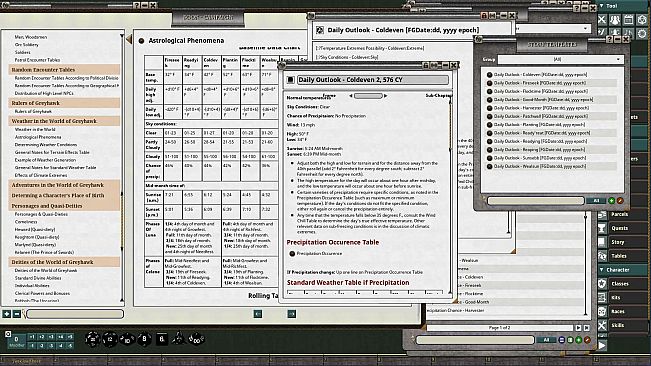Open the plus/minus Modifiers tool icon
Viewport: 651px width, 366px height.
602,32
